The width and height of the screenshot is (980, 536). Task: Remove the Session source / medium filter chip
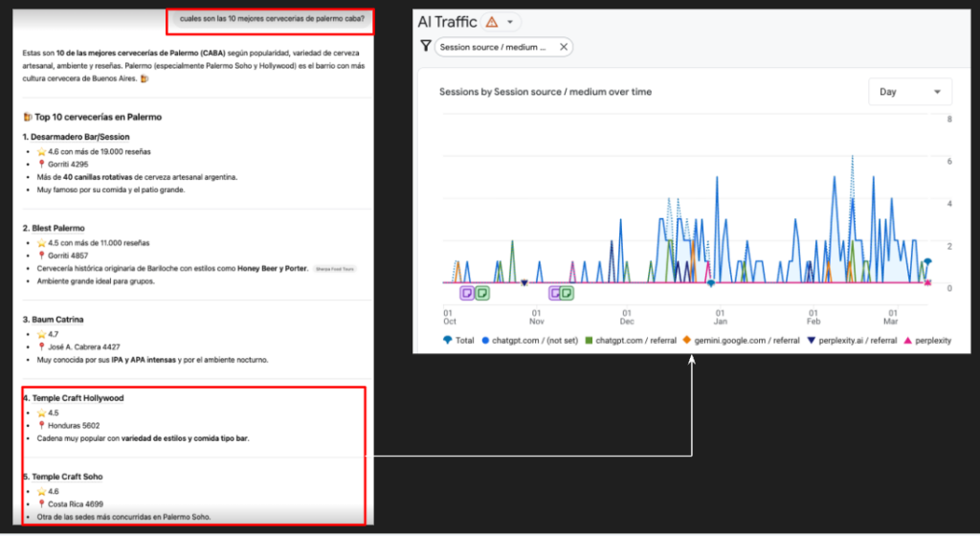(564, 46)
